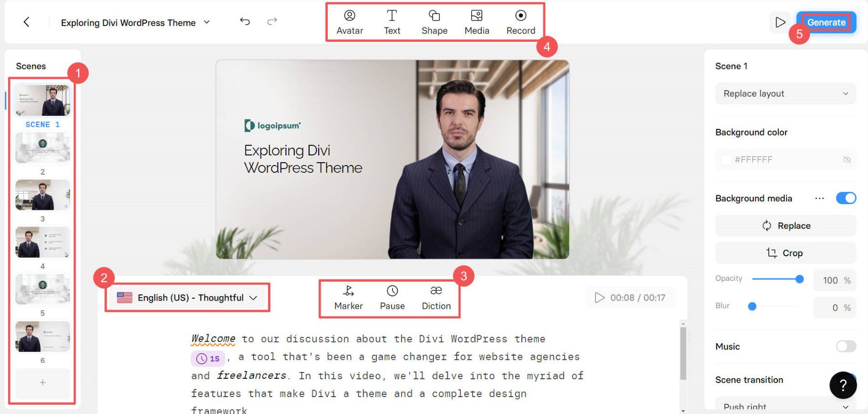Select scene 4 thumbnail
The image size is (868, 414).
pyautogui.click(x=42, y=242)
